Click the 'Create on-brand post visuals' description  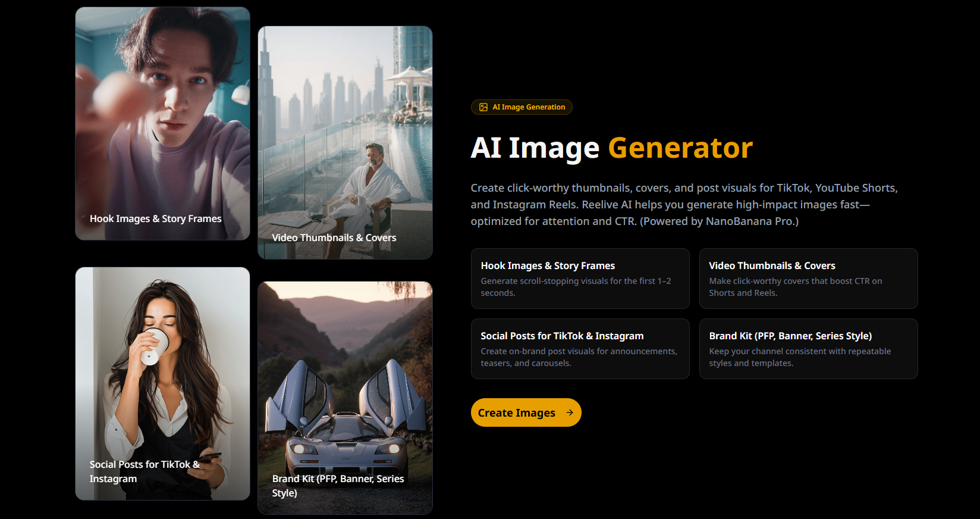[x=579, y=357]
